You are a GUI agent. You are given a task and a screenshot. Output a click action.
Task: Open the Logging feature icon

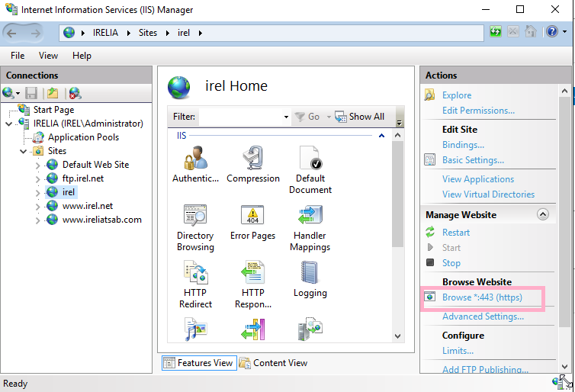310,272
